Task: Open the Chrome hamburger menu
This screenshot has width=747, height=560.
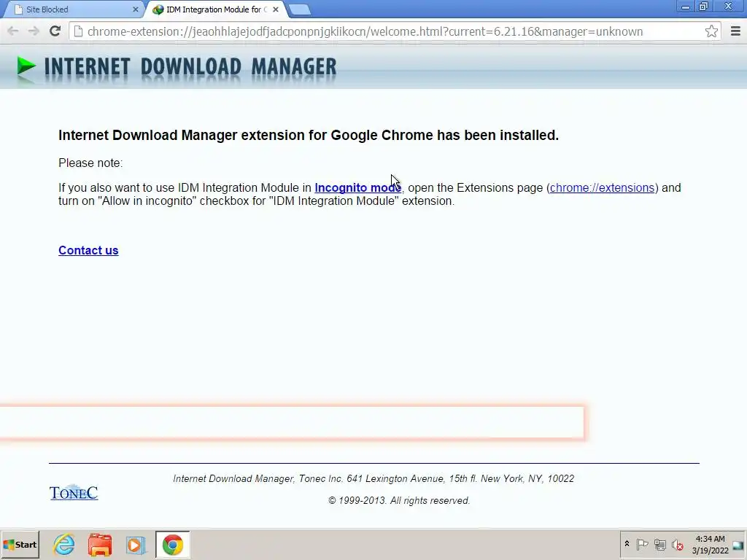Action: click(735, 31)
